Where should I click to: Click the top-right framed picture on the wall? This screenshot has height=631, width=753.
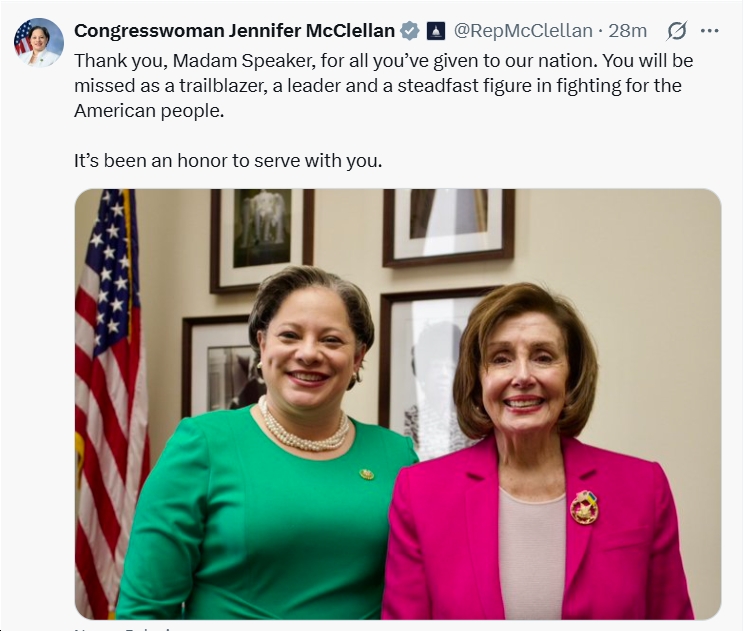[449, 226]
